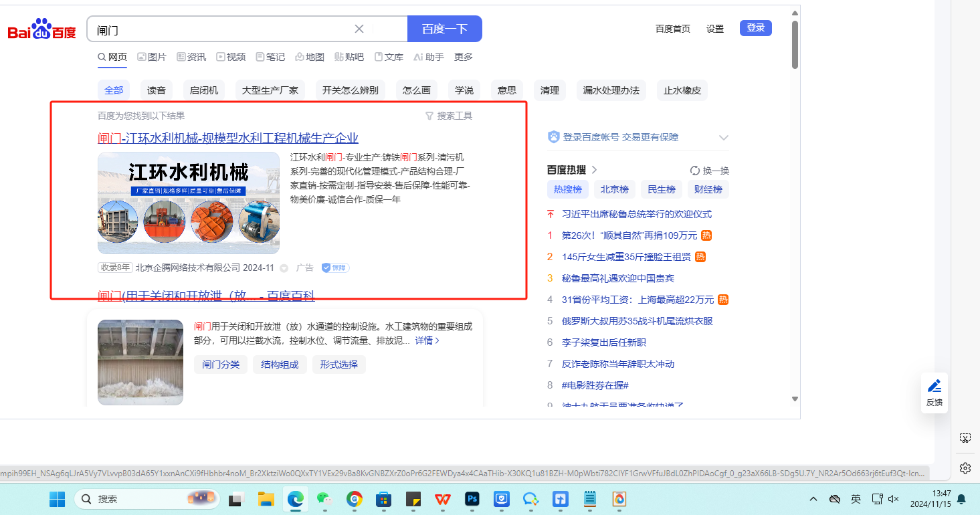Click the 保障 shield badge on the ad
The image size is (980, 515).
click(x=335, y=268)
